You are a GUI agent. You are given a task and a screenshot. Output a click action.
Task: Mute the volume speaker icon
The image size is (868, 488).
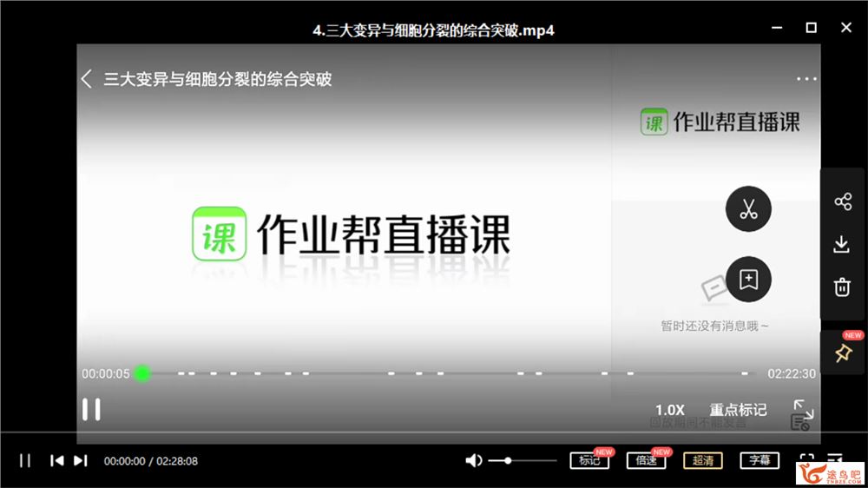(x=474, y=460)
